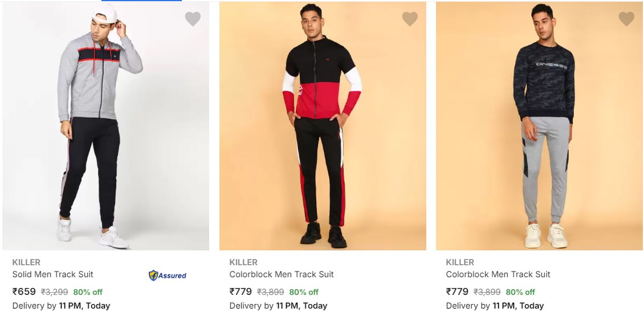This screenshot has width=644, height=312.
Task: Click the ₹659 price
Action: (x=24, y=291)
